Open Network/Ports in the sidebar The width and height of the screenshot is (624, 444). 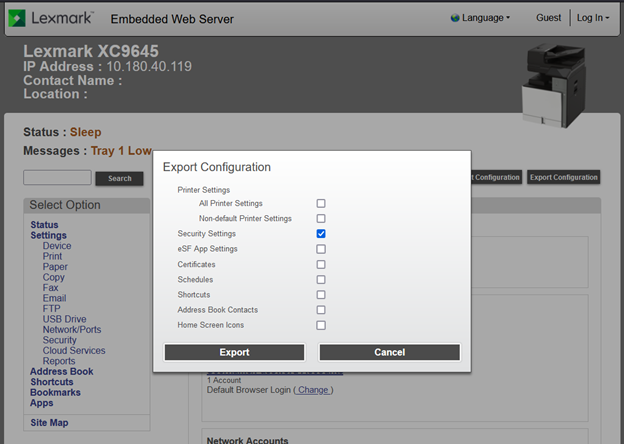71,330
